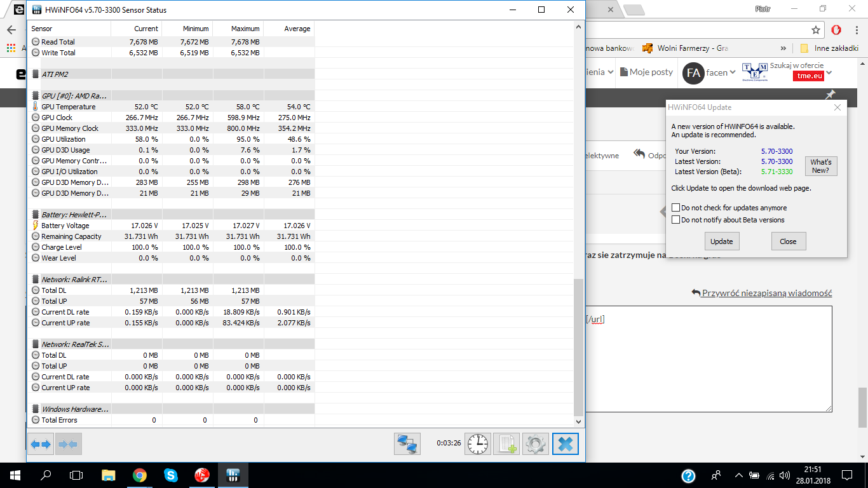
Task: Select the chip icon beside Network: Ralink RT...
Action: pos(36,280)
